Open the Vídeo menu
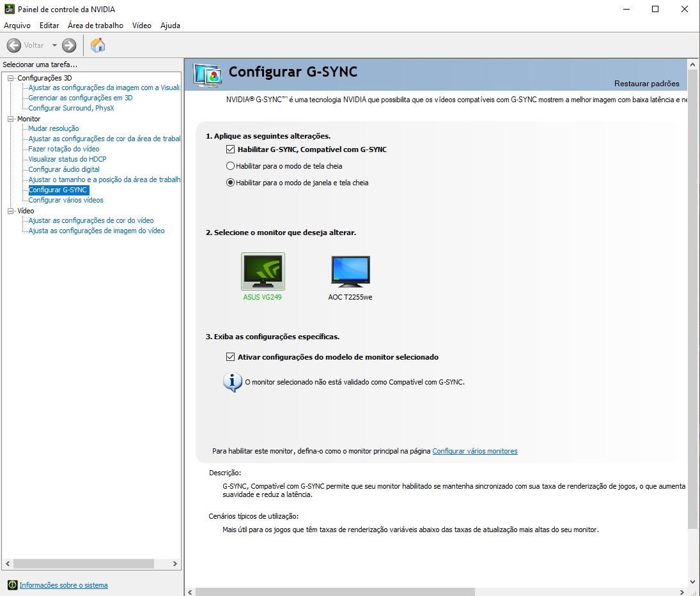 pos(141,26)
